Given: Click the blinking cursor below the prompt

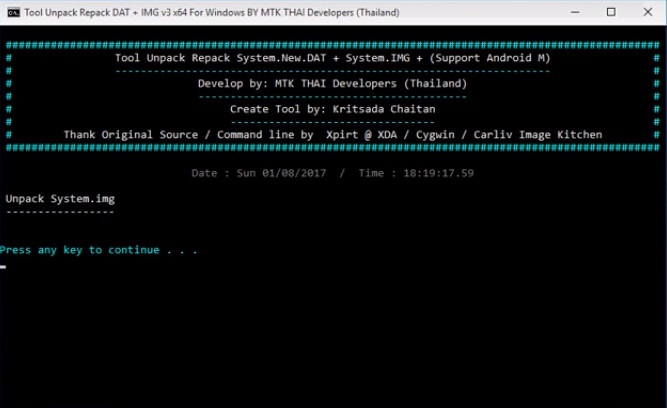Looking at the screenshot, I should tap(3, 267).
